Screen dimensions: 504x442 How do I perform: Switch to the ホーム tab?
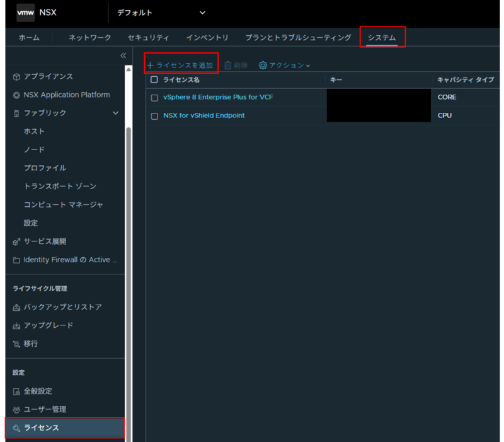(x=29, y=38)
